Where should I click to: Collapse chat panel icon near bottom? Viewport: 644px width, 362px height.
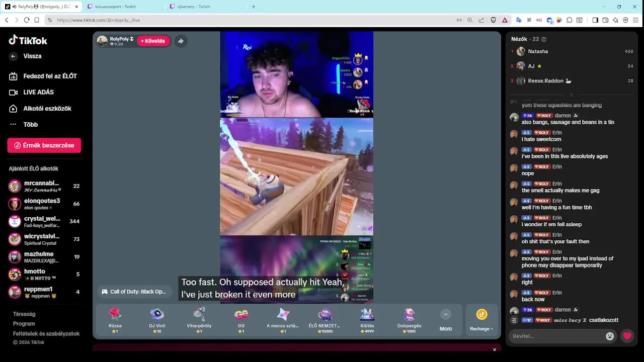click(x=514, y=320)
